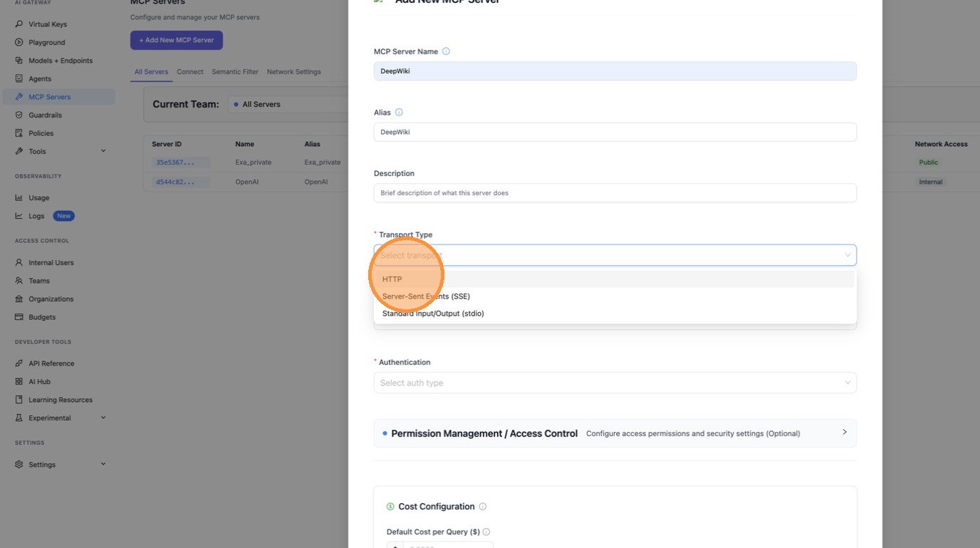
Task: Click the Policies sidebar icon
Action: tap(19, 133)
